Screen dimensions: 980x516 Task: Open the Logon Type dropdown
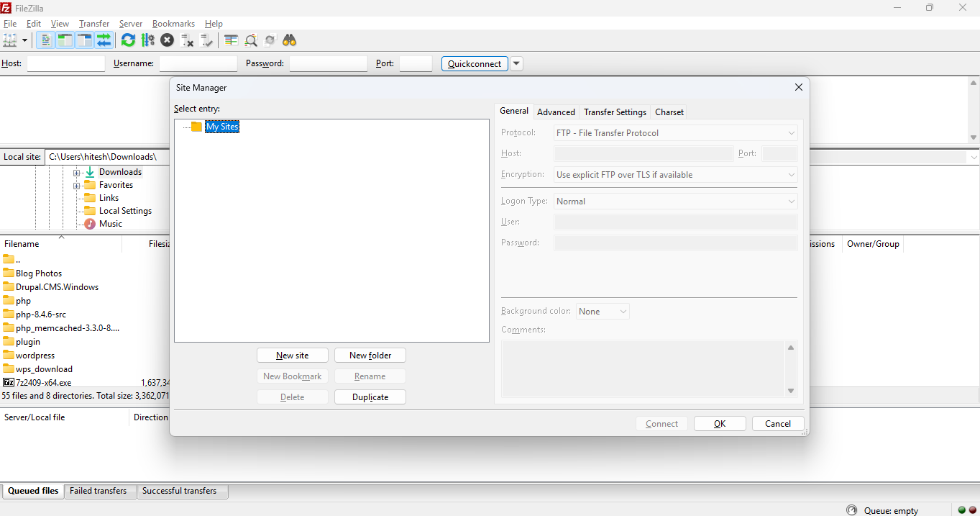(x=675, y=202)
